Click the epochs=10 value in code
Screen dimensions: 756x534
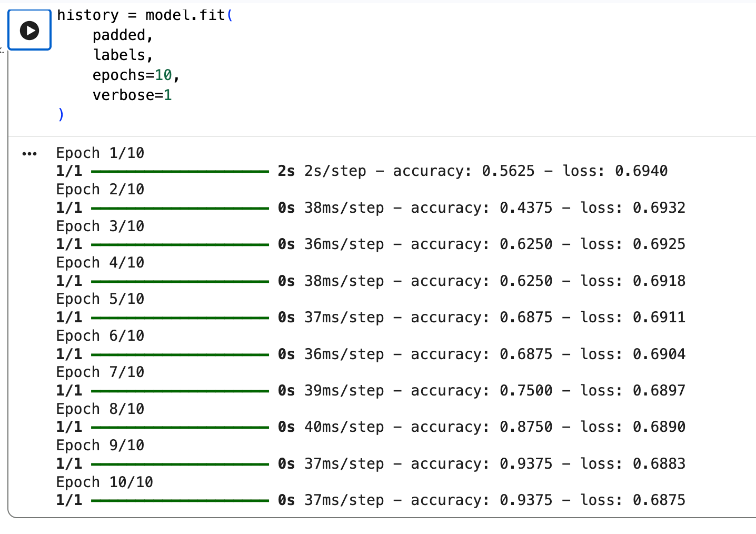pos(163,75)
